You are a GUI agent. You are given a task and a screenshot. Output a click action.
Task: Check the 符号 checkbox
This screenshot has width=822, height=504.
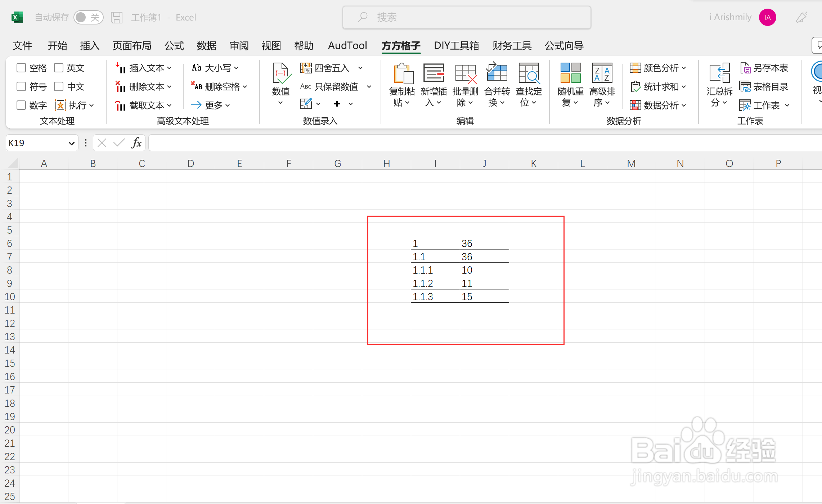pyautogui.click(x=21, y=86)
